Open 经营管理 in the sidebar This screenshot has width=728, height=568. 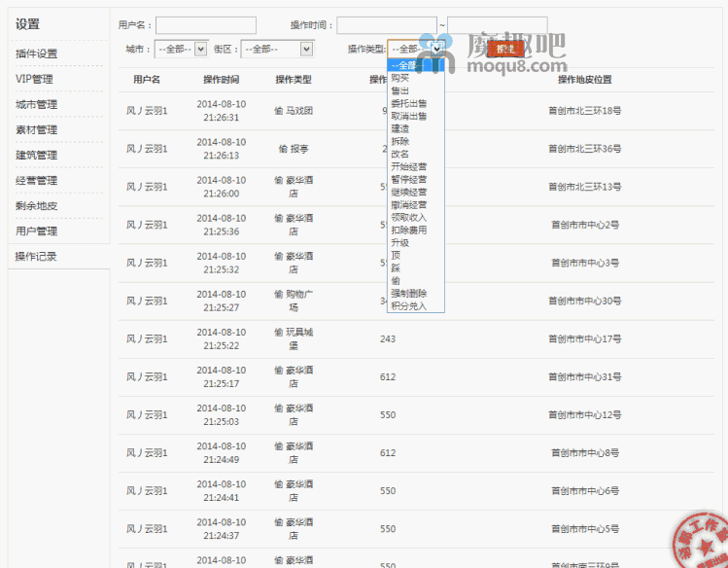(36, 180)
